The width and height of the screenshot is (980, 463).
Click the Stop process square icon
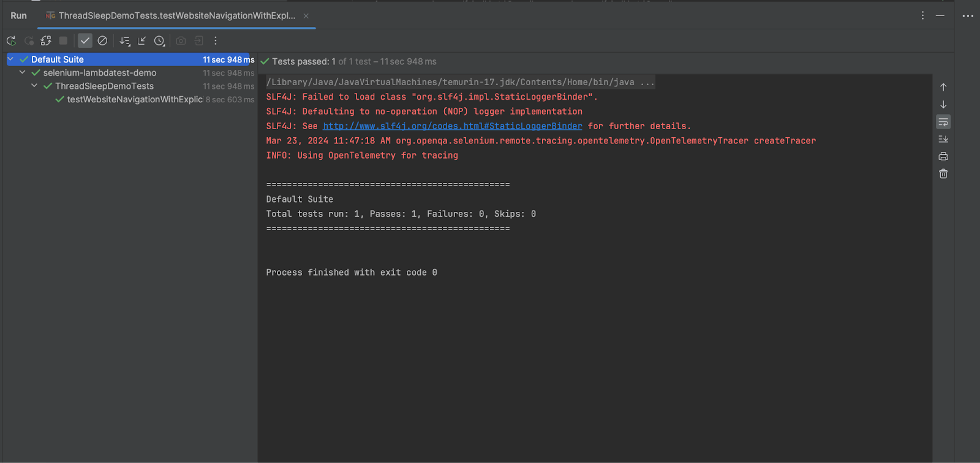(x=63, y=40)
